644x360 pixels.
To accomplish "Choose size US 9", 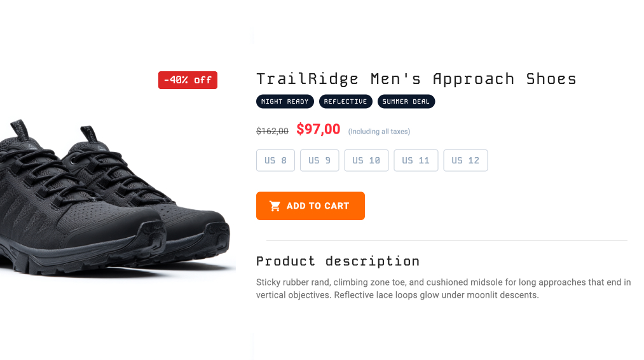I will tap(320, 160).
